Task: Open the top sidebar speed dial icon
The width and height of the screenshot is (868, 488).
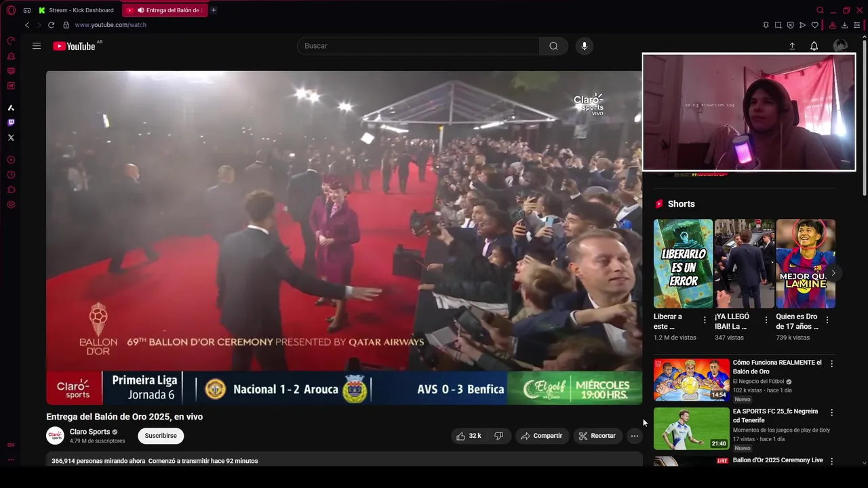Action: point(11,41)
